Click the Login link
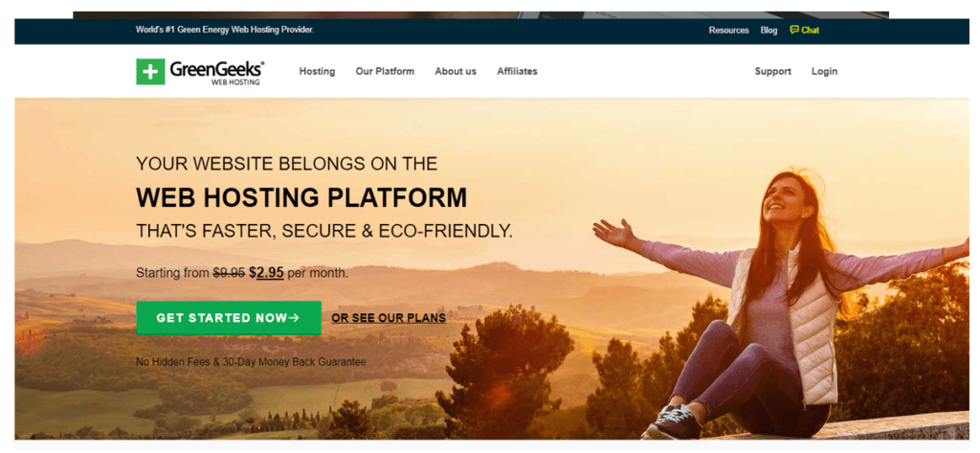The image size is (980, 453). pyautogui.click(x=824, y=71)
